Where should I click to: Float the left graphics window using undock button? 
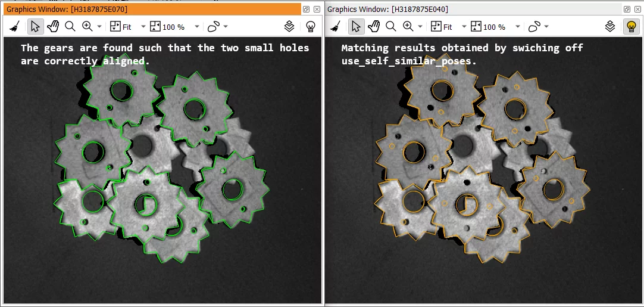click(x=306, y=10)
